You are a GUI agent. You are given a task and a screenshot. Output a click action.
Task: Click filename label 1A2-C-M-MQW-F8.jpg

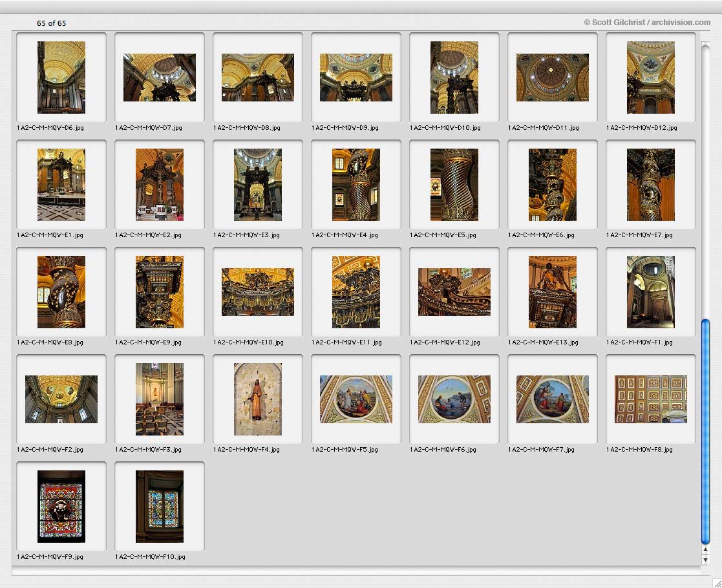pyautogui.click(x=639, y=450)
